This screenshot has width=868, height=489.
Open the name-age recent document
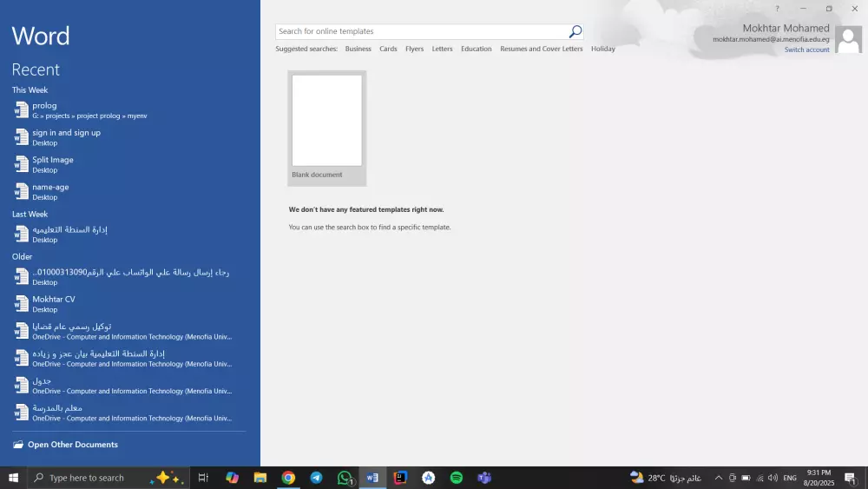[x=129, y=192]
